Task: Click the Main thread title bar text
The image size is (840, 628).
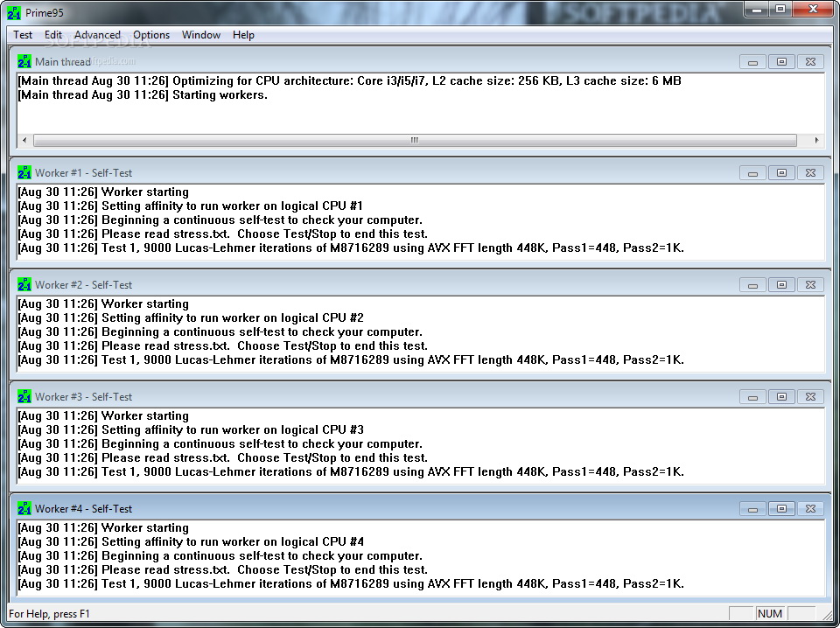Action: coord(63,61)
